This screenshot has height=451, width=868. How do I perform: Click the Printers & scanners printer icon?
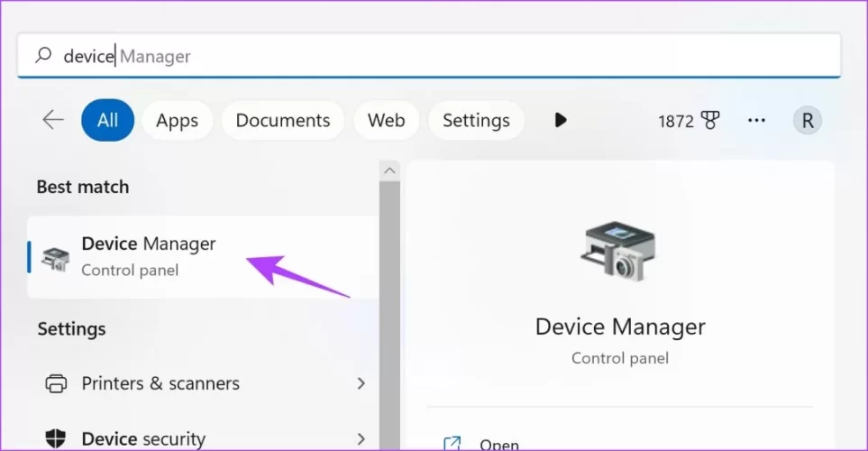56,383
